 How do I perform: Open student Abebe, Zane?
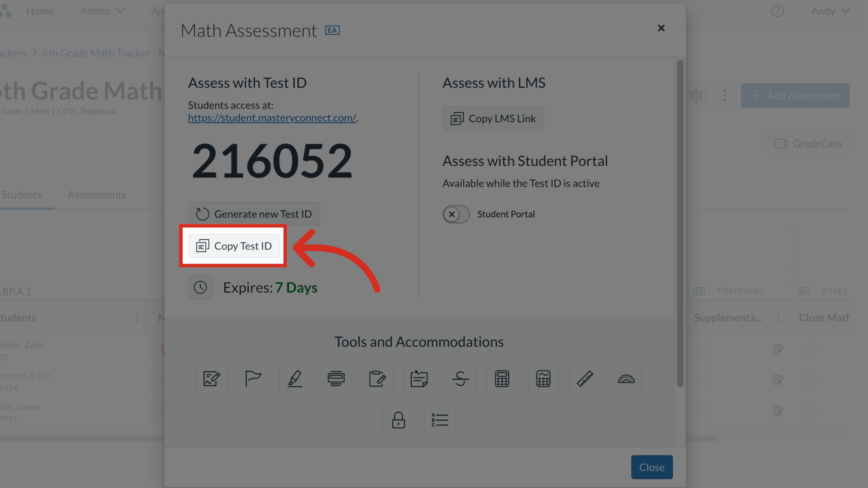point(22,345)
